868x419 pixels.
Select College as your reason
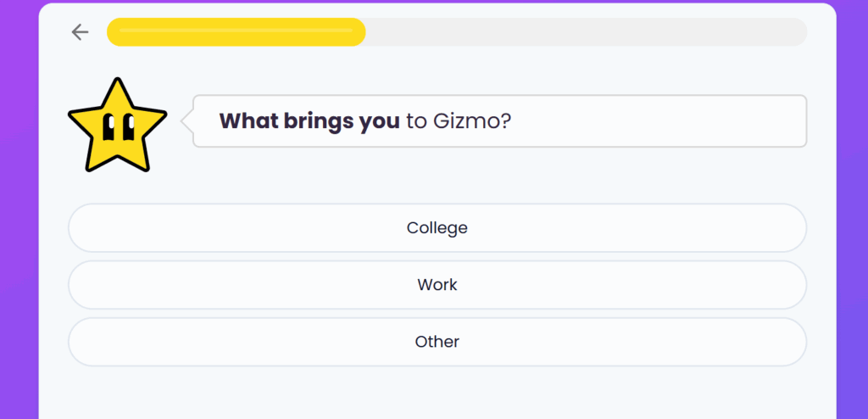coord(437,228)
